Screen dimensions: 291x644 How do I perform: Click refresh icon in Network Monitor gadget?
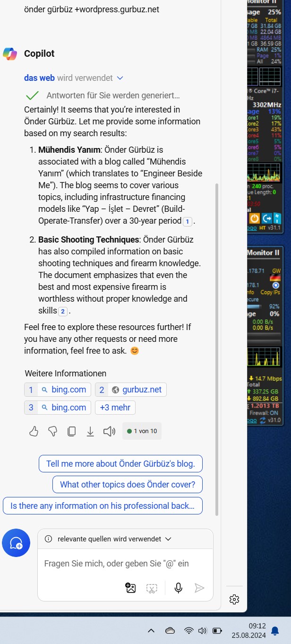(263, 420)
